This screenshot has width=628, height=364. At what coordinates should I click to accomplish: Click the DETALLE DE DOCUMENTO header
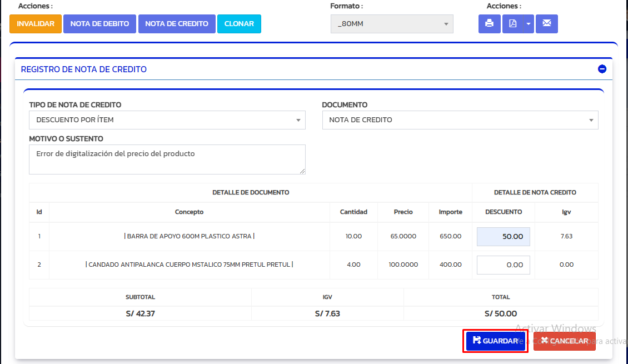(x=251, y=193)
